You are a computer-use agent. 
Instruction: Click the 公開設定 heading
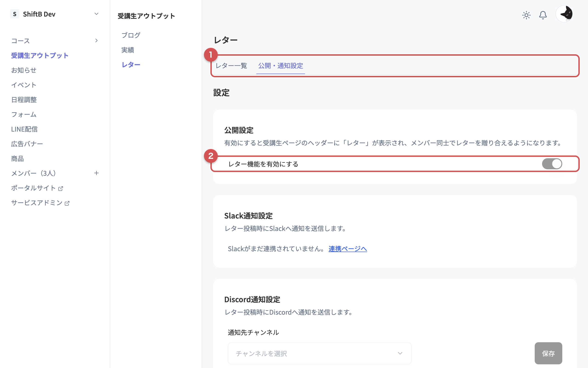pos(239,130)
